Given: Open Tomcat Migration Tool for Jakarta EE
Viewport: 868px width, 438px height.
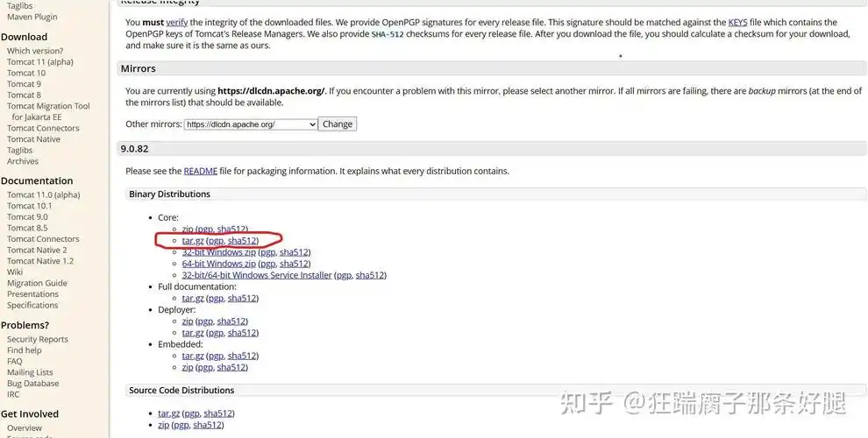Looking at the screenshot, I should coord(48,112).
